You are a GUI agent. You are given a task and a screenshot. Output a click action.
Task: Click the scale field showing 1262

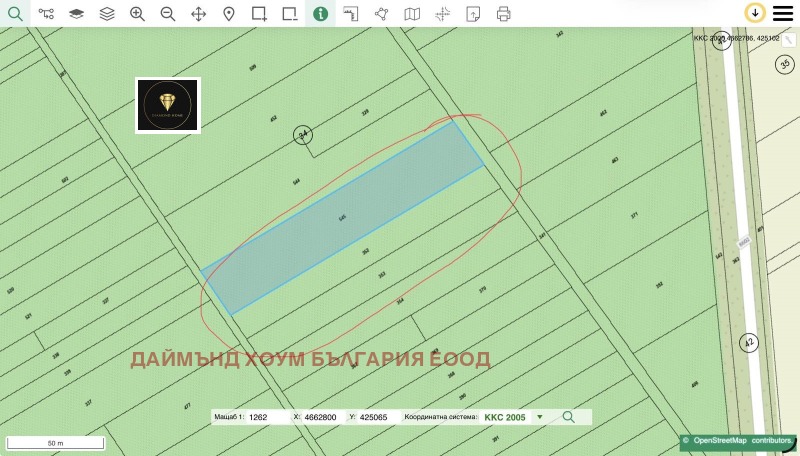268,417
